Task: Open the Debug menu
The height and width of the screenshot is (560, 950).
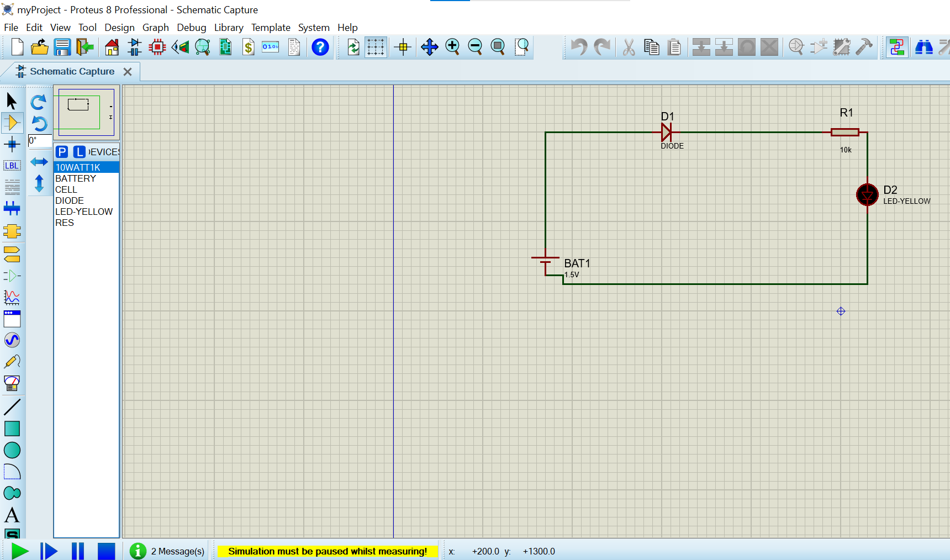Action: click(x=191, y=28)
